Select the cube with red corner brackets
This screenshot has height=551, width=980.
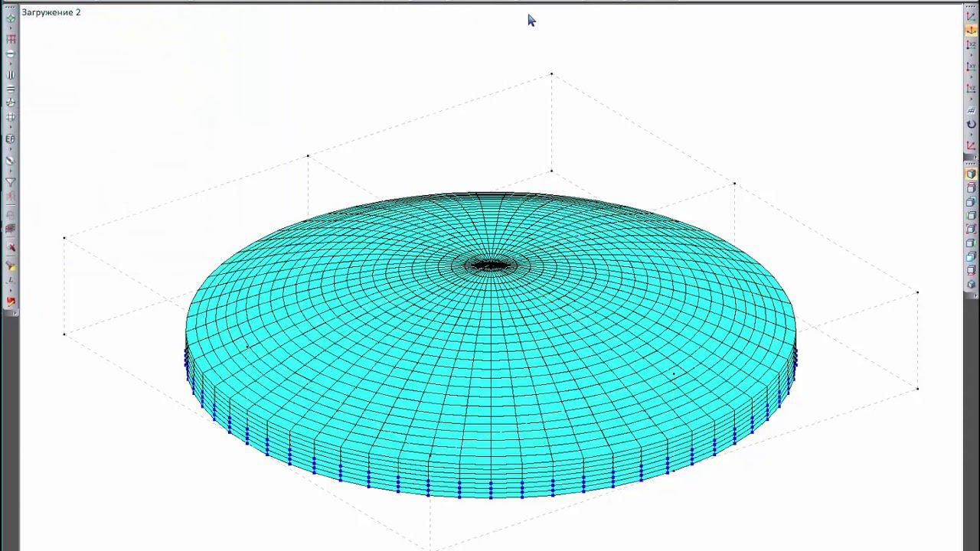[971, 229]
